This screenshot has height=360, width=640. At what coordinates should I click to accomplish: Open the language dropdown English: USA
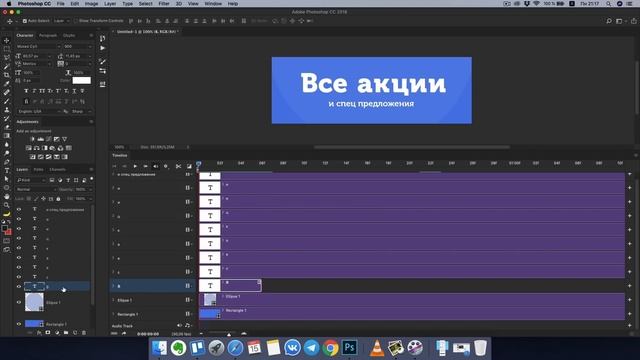tap(38, 111)
